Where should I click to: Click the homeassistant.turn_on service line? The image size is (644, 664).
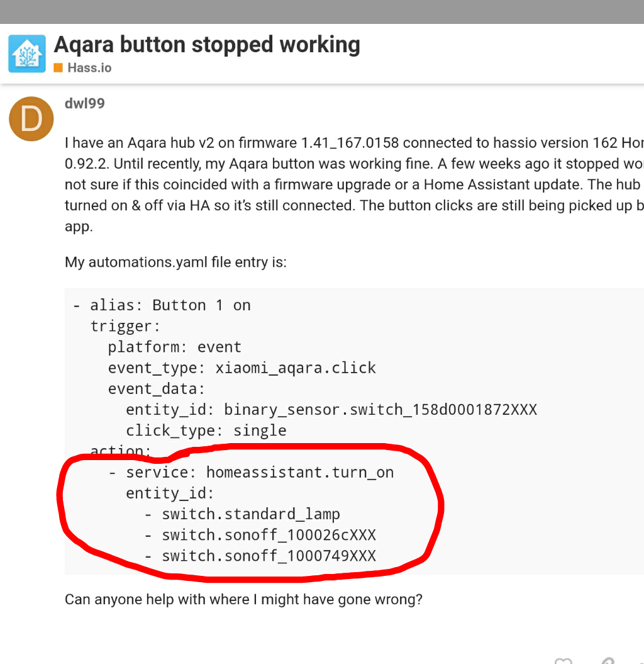[259, 472]
